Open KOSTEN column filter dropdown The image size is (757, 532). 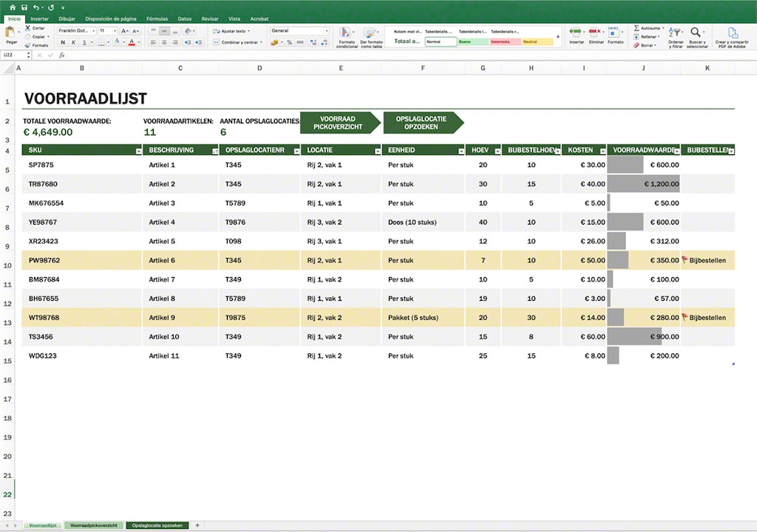click(x=602, y=151)
